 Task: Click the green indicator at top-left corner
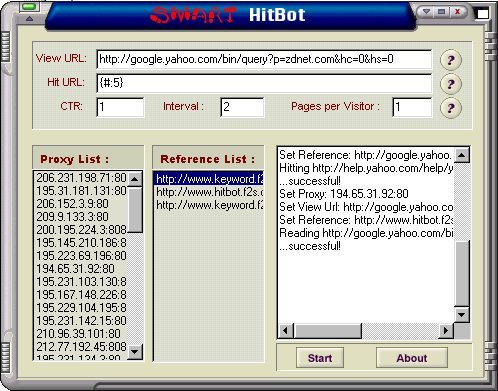coord(29,7)
